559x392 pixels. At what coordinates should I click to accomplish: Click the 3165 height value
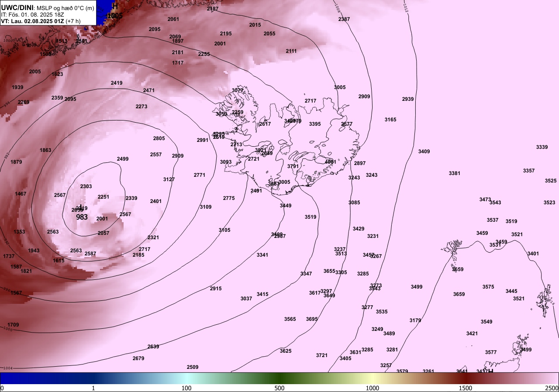coord(390,120)
